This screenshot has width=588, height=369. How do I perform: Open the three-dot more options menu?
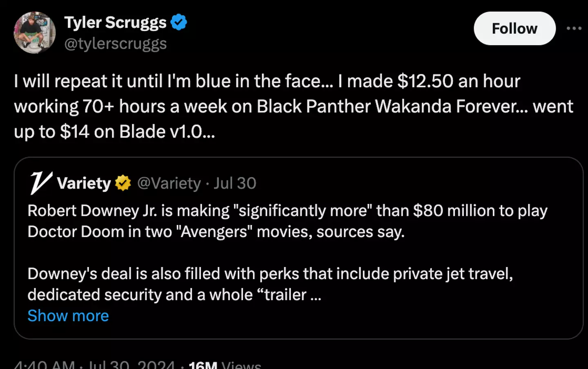pyautogui.click(x=574, y=28)
